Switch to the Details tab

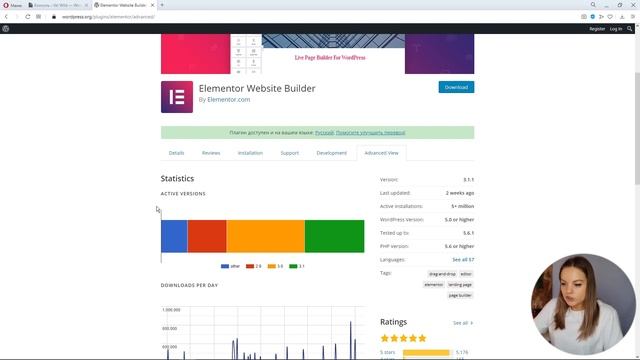176,153
